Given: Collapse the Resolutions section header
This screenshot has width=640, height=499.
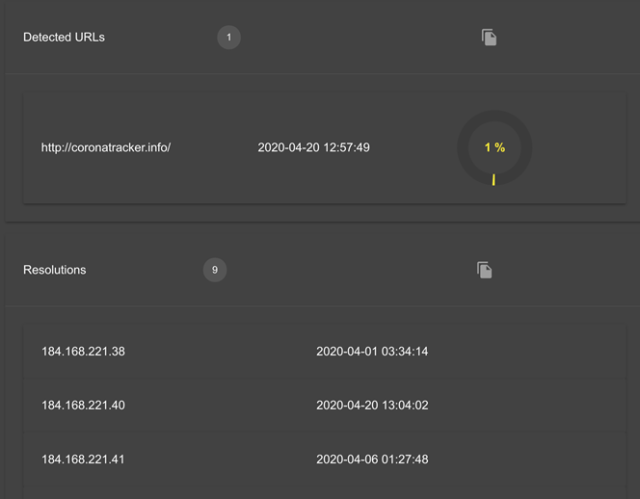Looking at the screenshot, I should (55, 270).
